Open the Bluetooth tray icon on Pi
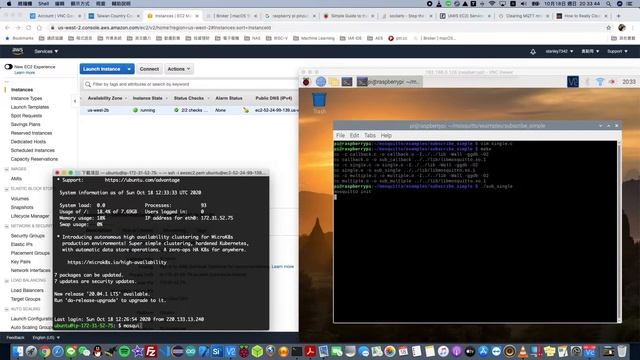 (x=588, y=82)
